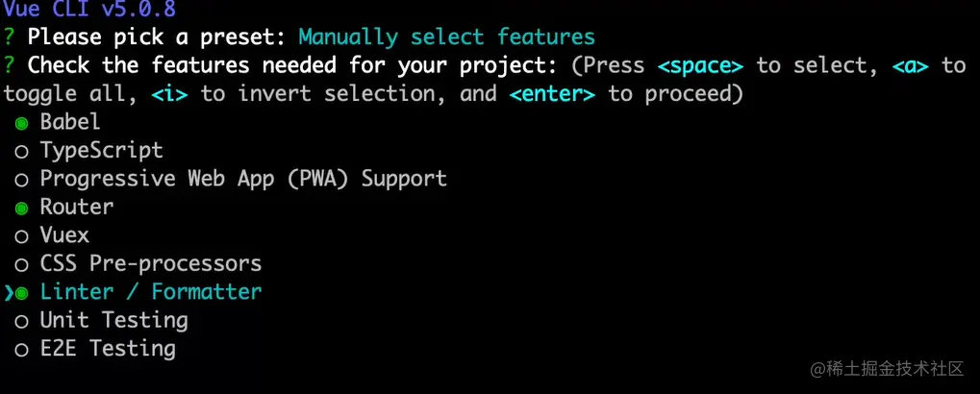980x394 pixels.
Task: Click the TypeScript option label
Action: click(101, 151)
